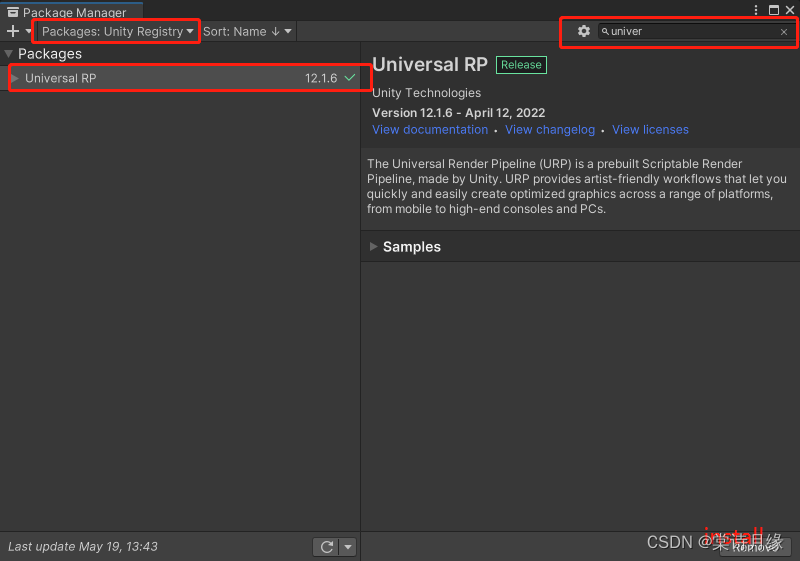Click the Release tag label

pyautogui.click(x=521, y=65)
